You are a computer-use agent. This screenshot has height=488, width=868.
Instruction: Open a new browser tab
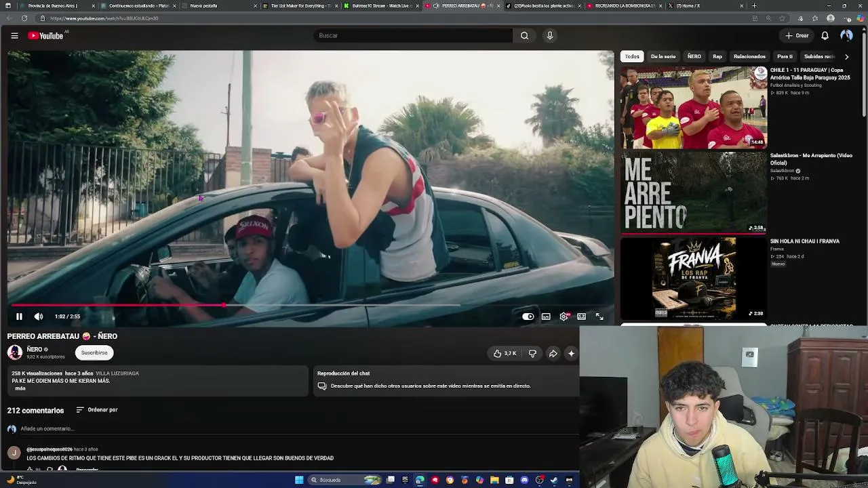click(754, 5)
